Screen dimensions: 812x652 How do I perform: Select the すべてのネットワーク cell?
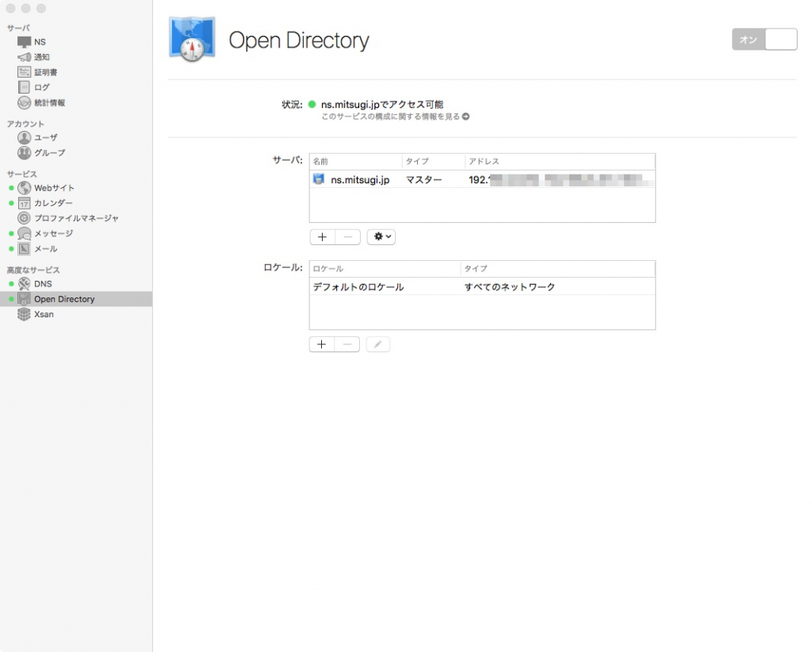click(510, 287)
